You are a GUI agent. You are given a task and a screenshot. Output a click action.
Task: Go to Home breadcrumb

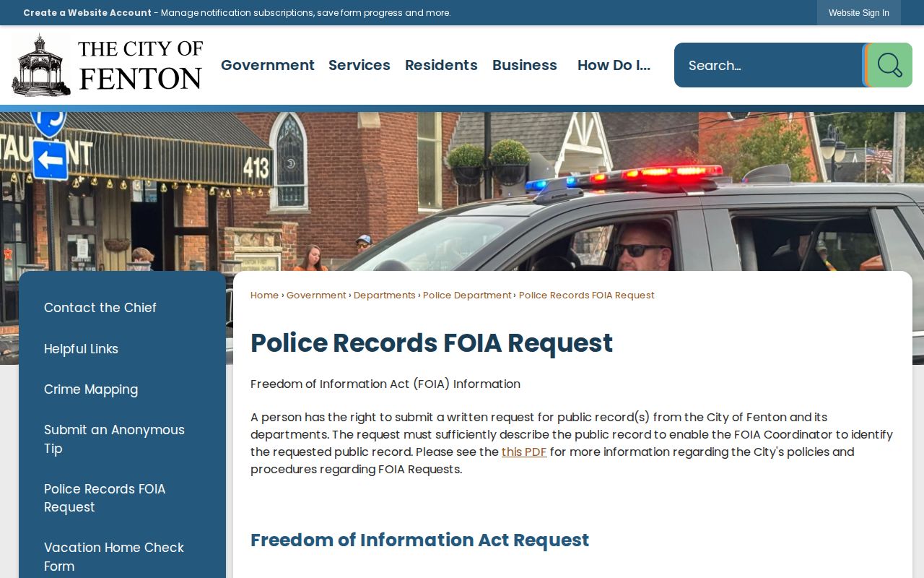(x=264, y=296)
